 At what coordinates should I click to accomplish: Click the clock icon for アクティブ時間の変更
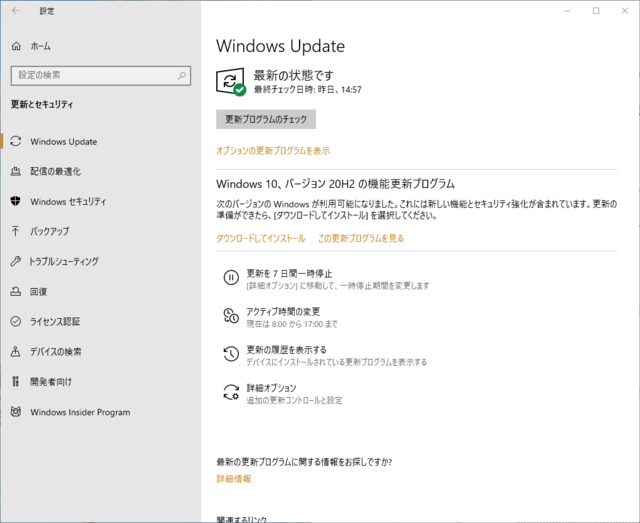[x=231, y=316]
